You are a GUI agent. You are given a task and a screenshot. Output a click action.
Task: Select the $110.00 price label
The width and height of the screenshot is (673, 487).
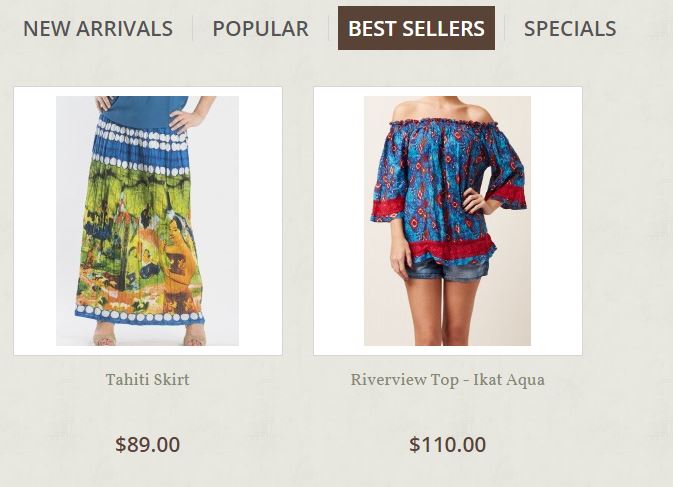coord(448,444)
